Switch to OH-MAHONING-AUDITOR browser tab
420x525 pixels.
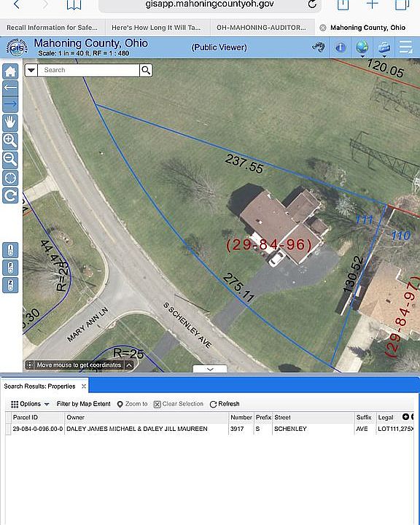tap(261, 28)
